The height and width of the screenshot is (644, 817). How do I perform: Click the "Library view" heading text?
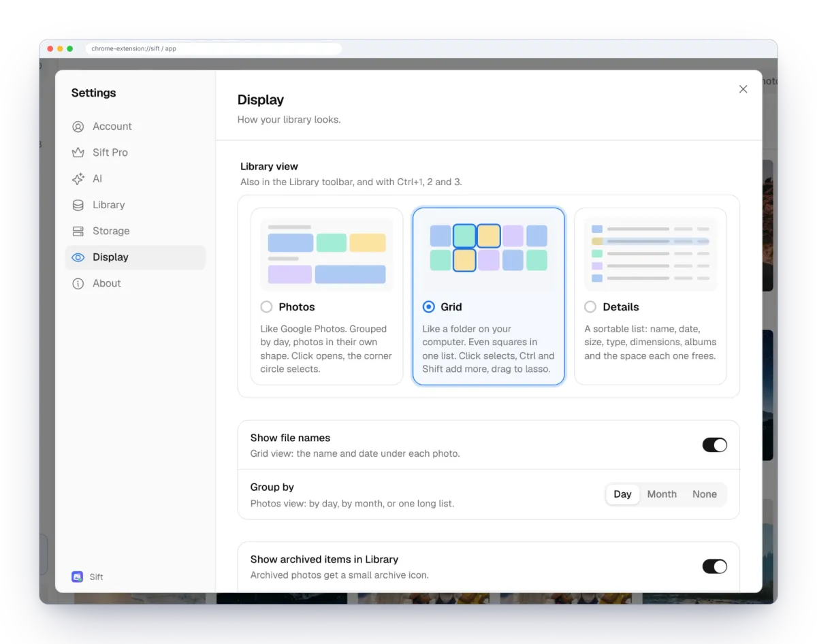pos(269,167)
